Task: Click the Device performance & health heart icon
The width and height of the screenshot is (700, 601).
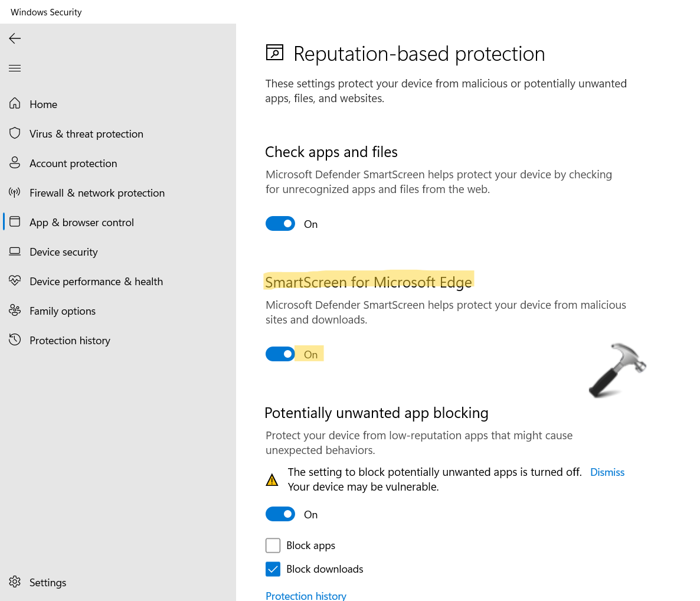Action: click(x=15, y=281)
